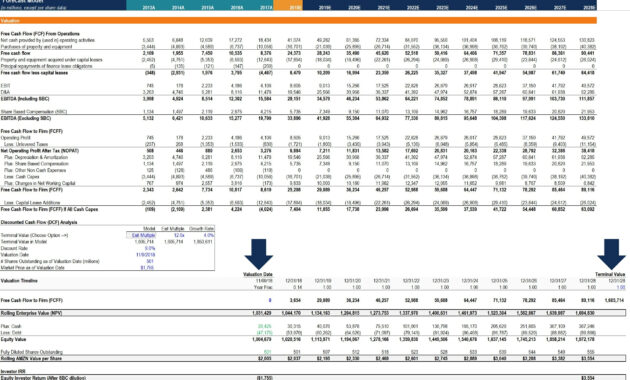Viewport: 630px width, 380px height.
Task: Select 'Property and equipment acquired under capital leases' label
Action: [x=51, y=60]
